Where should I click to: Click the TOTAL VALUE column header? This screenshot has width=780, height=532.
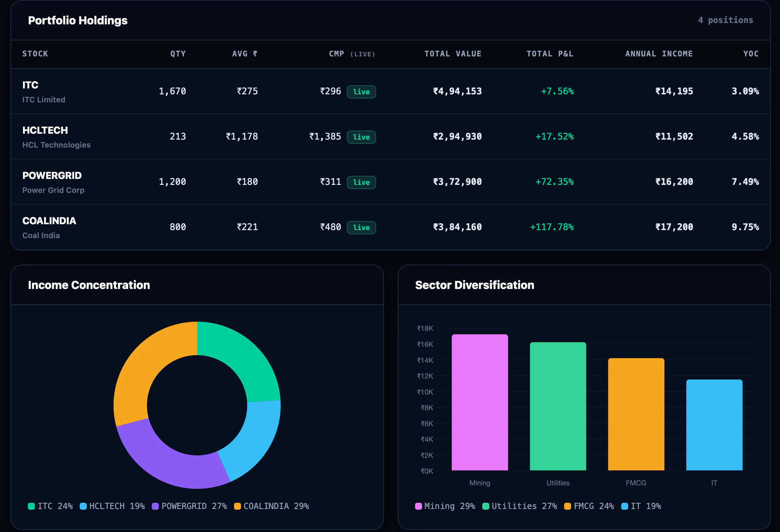click(453, 54)
